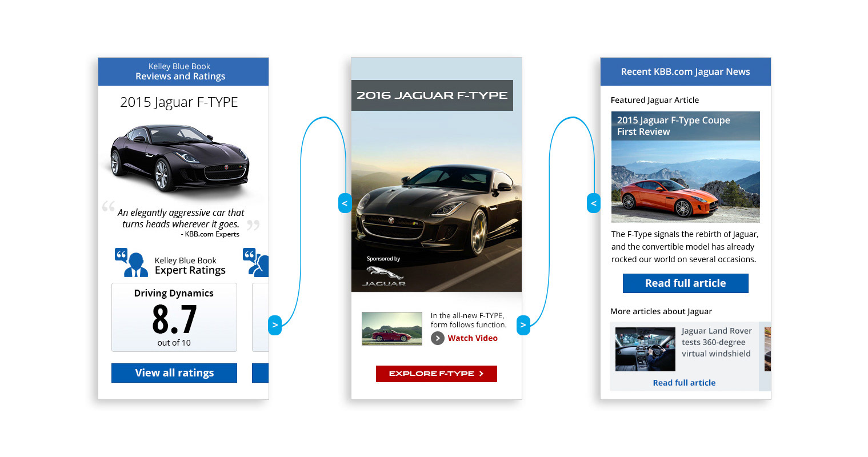Click the large Jaguar F-TYPE hero photo
Viewport: 868px width, 457px height.
437,175
